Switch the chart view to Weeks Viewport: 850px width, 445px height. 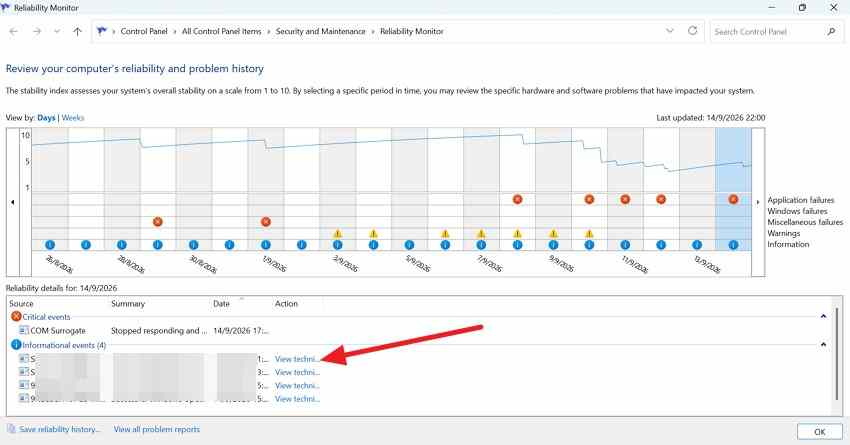coord(73,118)
